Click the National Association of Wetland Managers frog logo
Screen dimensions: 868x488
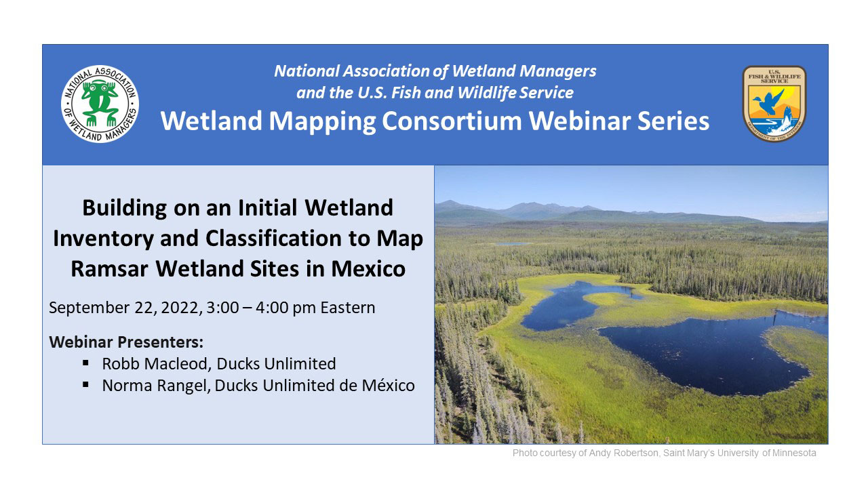100,104
